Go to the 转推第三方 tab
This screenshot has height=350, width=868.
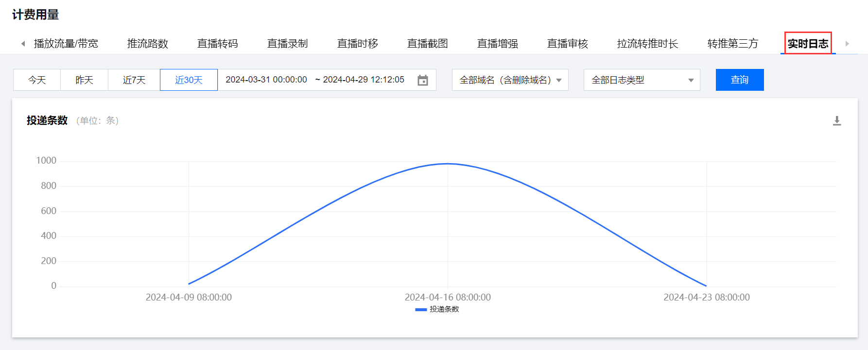(733, 44)
